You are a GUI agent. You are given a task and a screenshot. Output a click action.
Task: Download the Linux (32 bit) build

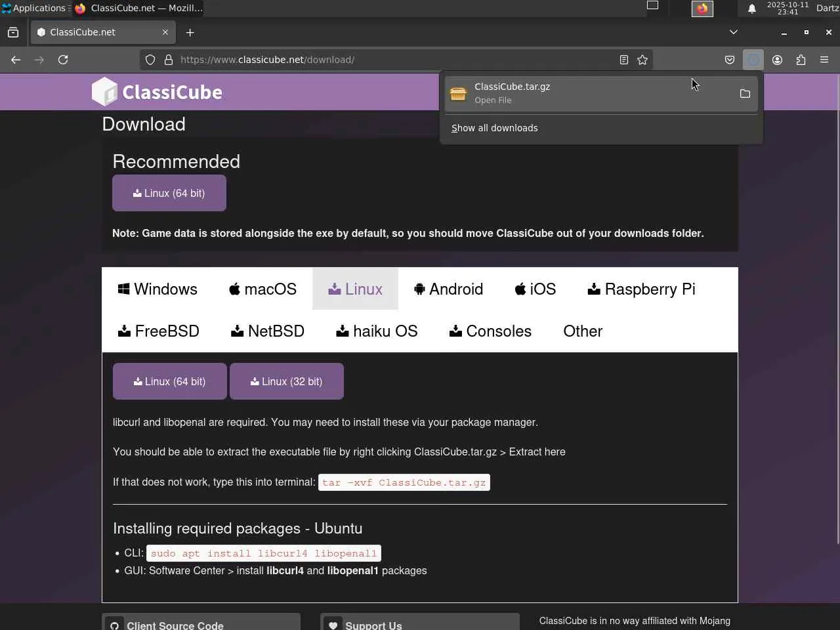point(287,381)
